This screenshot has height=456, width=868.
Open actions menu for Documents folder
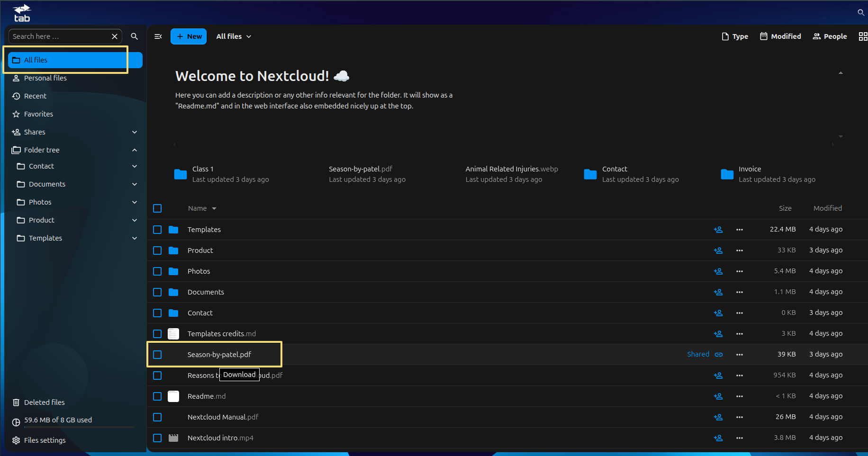click(740, 292)
